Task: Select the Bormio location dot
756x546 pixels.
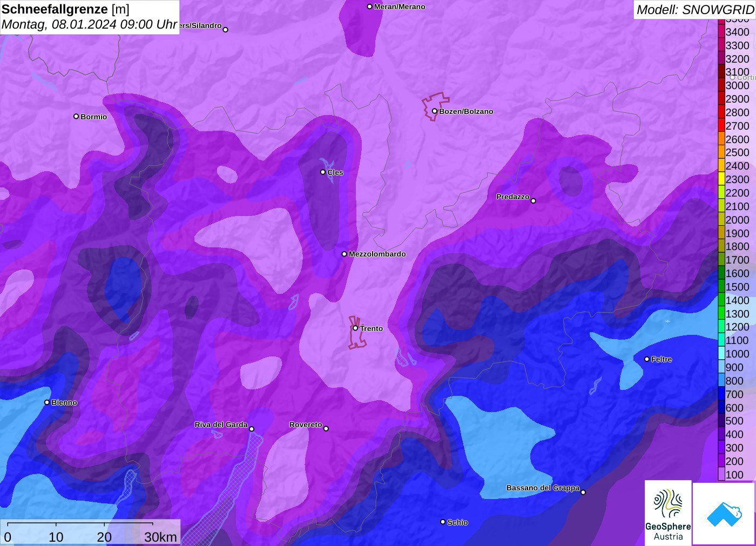Action: point(76,116)
